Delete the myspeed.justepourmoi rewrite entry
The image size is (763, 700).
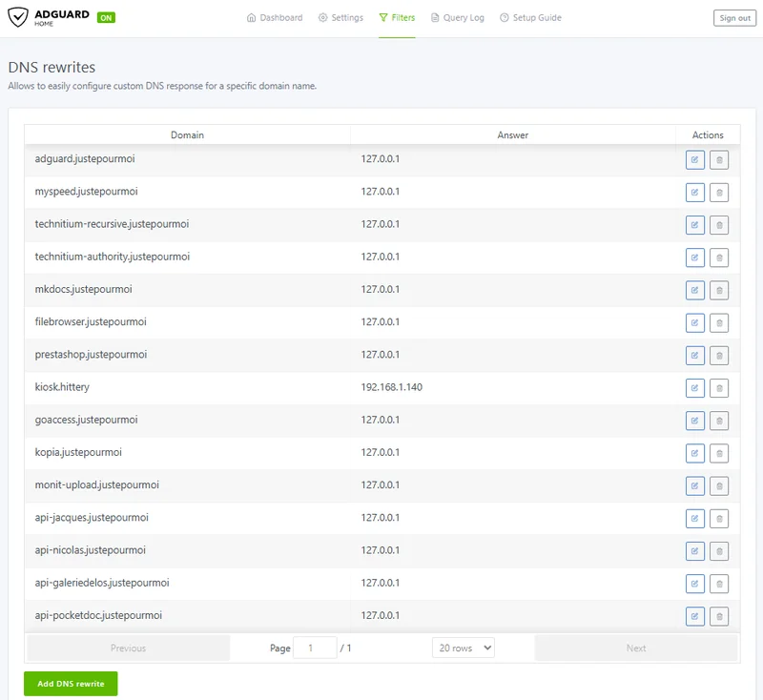coord(719,192)
